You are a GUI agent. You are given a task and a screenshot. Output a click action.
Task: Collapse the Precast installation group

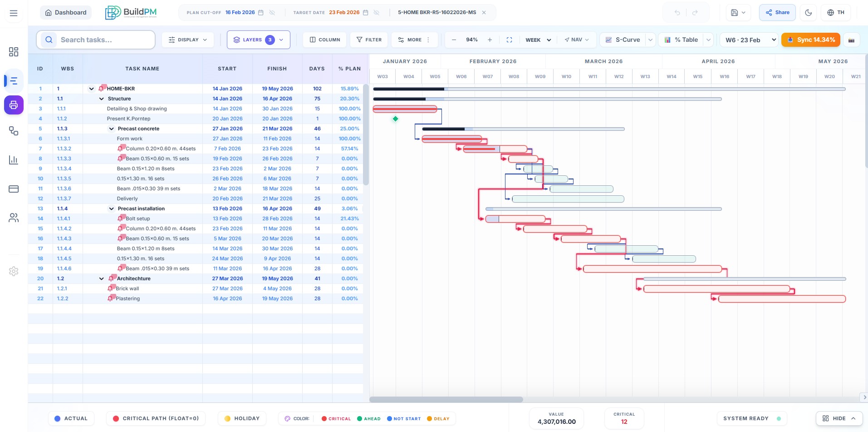tap(111, 209)
